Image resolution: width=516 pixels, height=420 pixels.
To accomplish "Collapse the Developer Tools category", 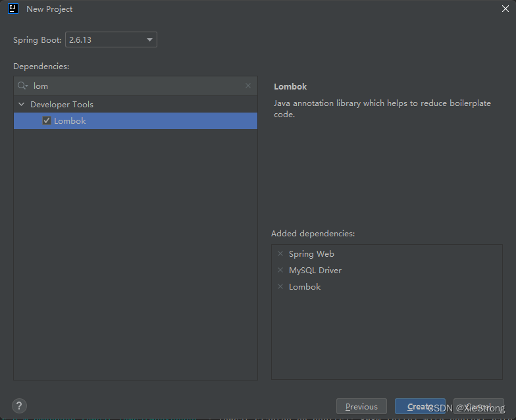I will (x=22, y=104).
